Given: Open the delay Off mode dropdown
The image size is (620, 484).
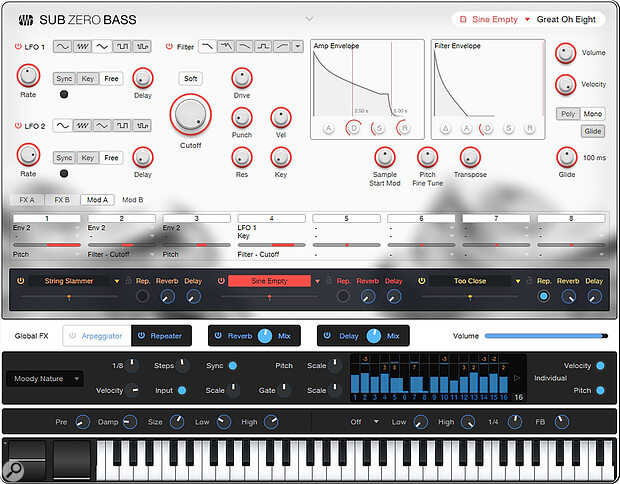Looking at the screenshot, I should point(376,422).
